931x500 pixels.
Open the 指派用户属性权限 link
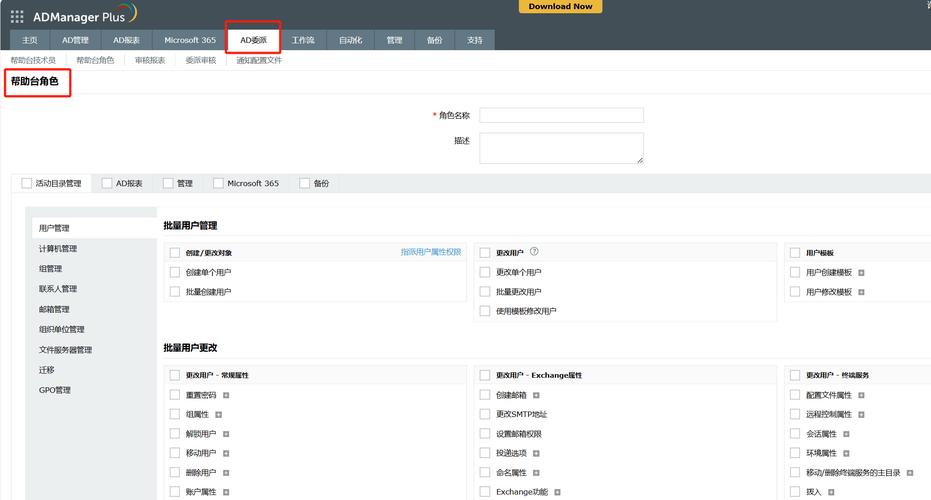pyautogui.click(x=431, y=252)
